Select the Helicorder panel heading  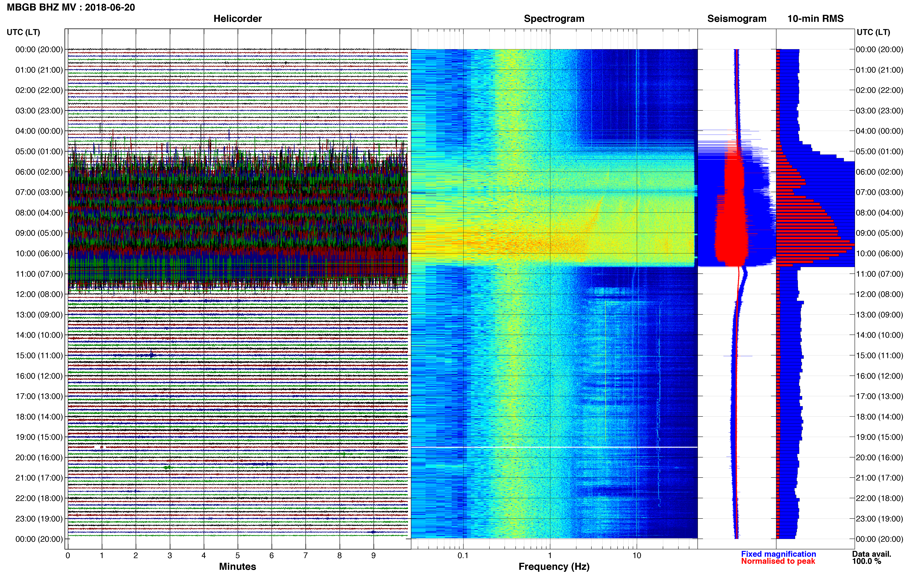point(238,19)
